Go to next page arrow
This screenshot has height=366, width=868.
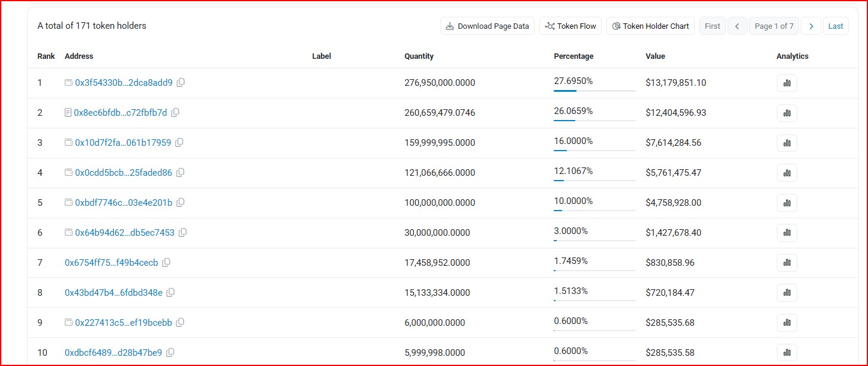pos(811,26)
